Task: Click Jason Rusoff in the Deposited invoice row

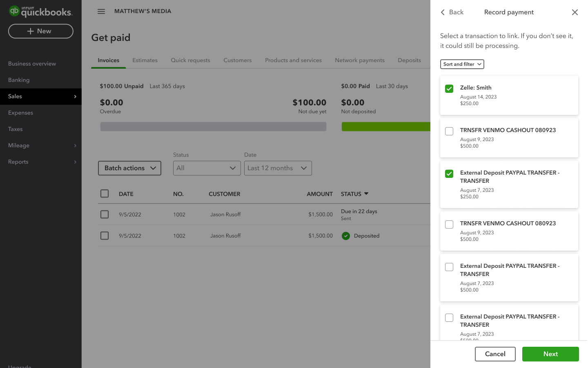Action: (x=225, y=236)
